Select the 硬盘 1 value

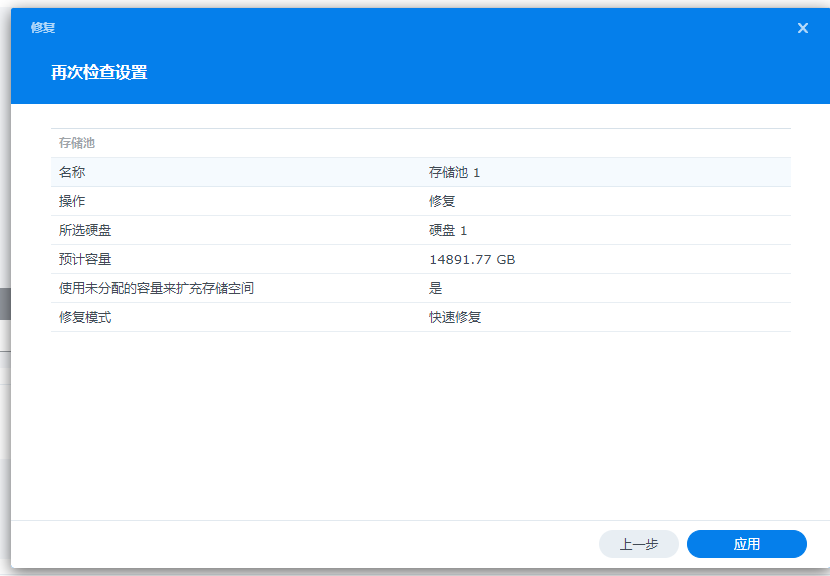(448, 230)
